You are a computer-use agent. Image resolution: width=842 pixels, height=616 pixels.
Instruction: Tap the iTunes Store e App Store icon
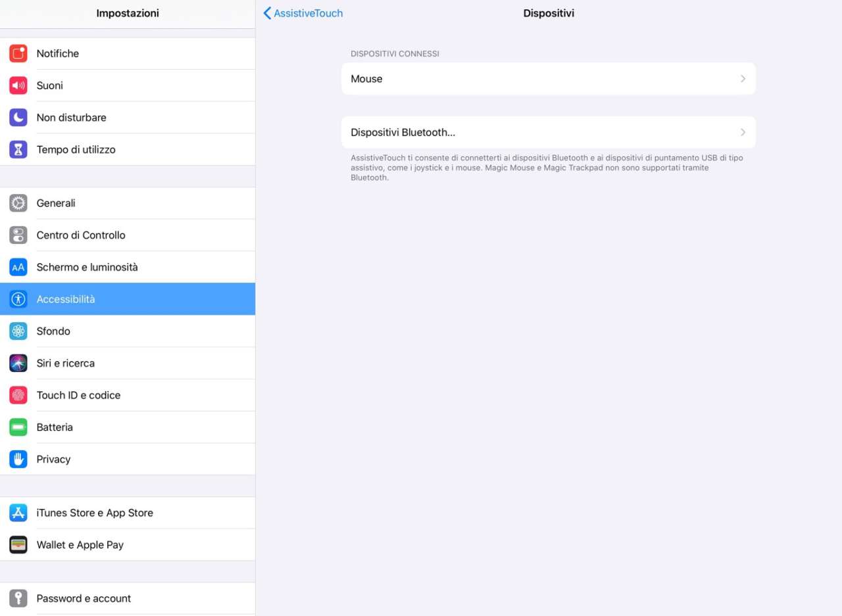(x=18, y=513)
